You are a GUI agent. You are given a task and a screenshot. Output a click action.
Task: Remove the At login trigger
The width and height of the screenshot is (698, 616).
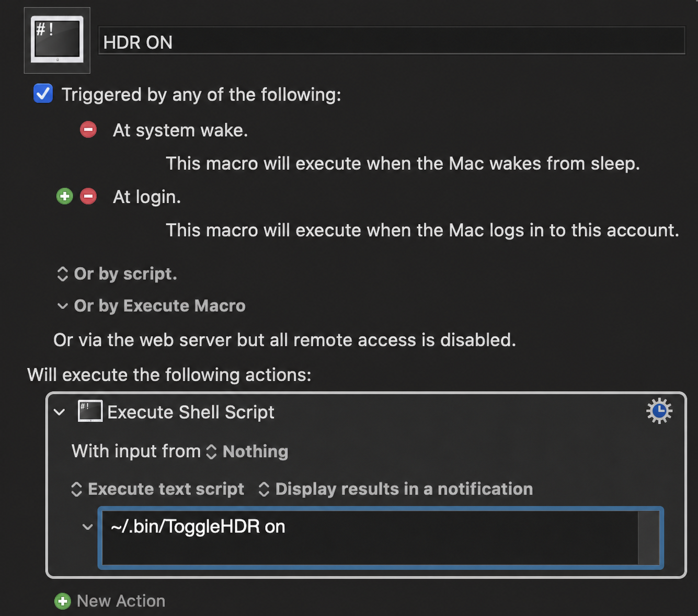click(88, 197)
